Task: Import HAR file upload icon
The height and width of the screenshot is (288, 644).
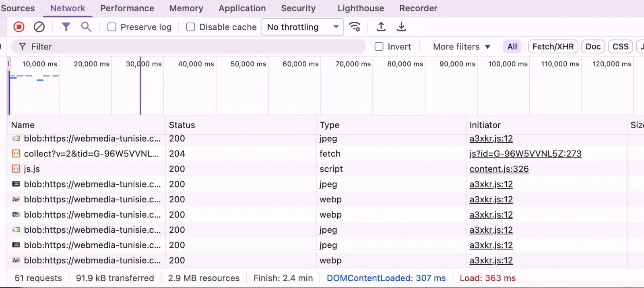Action: pyautogui.click(x=381, y=27)
